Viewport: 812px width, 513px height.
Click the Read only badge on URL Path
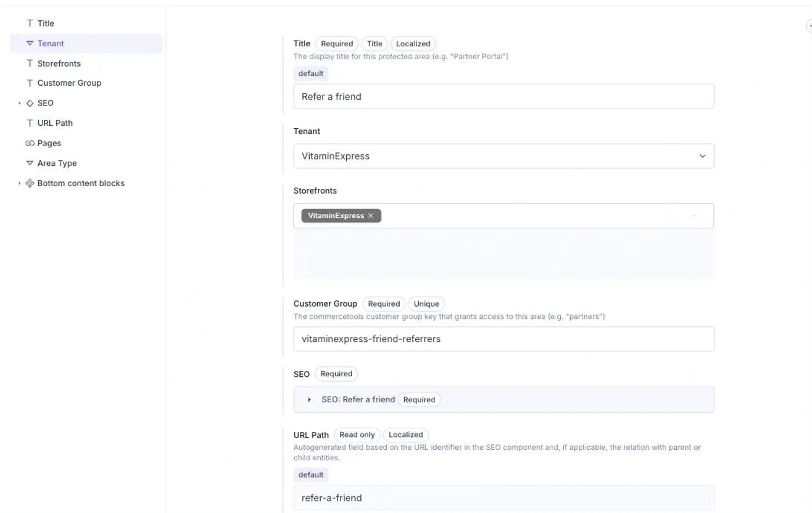[357, 435]
